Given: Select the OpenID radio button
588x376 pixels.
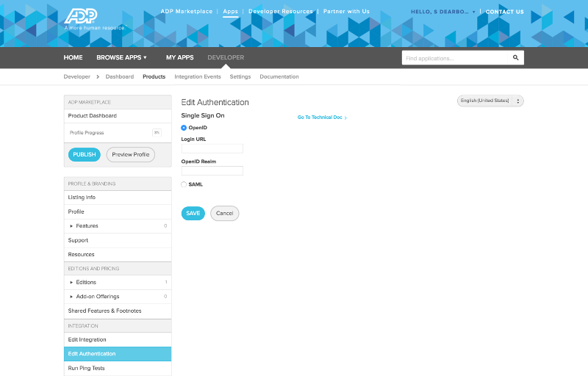Looking at the screenshot, I should 184,128.
